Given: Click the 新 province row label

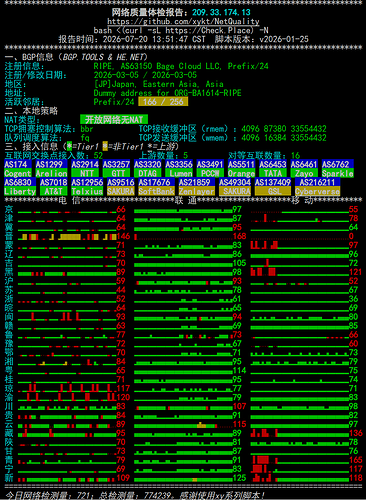Looking at the screenshot, I should (9, 478).
